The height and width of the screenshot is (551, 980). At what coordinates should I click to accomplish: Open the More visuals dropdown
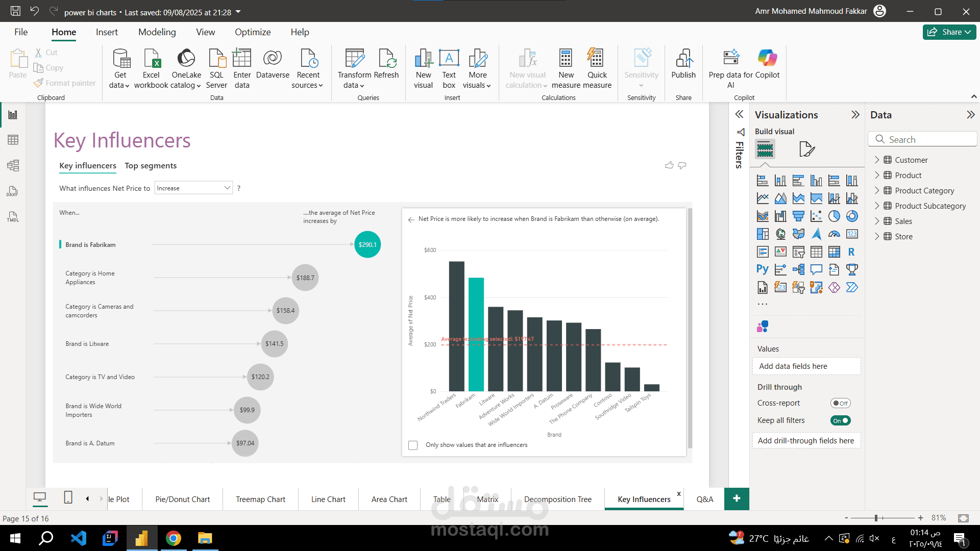[x=477, y=68]
